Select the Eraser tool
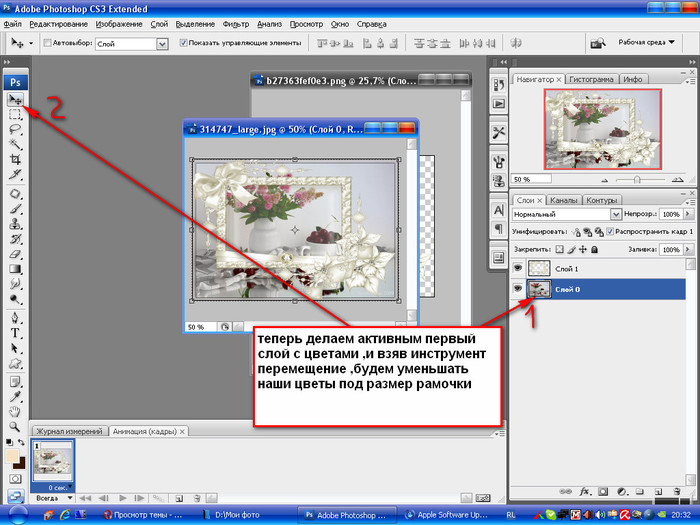The height and width of the screenshot is (525, 700). pos(15,254)
